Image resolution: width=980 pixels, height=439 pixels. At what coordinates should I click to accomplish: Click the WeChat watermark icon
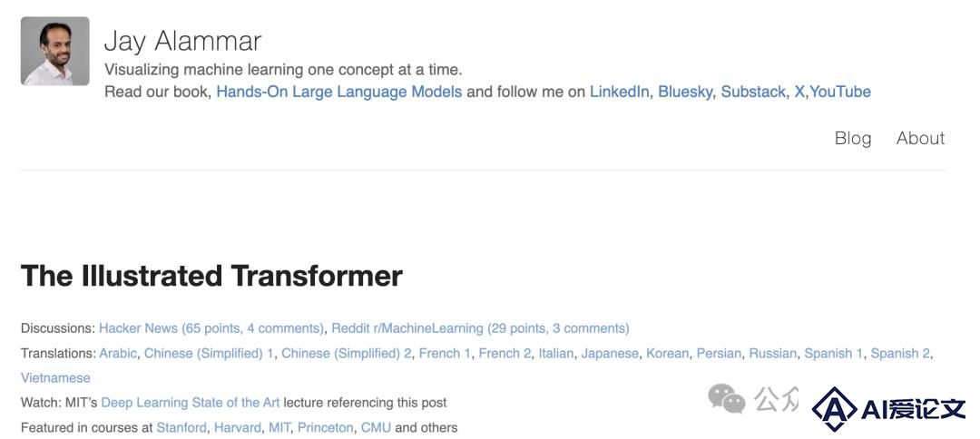pos(726,399)
